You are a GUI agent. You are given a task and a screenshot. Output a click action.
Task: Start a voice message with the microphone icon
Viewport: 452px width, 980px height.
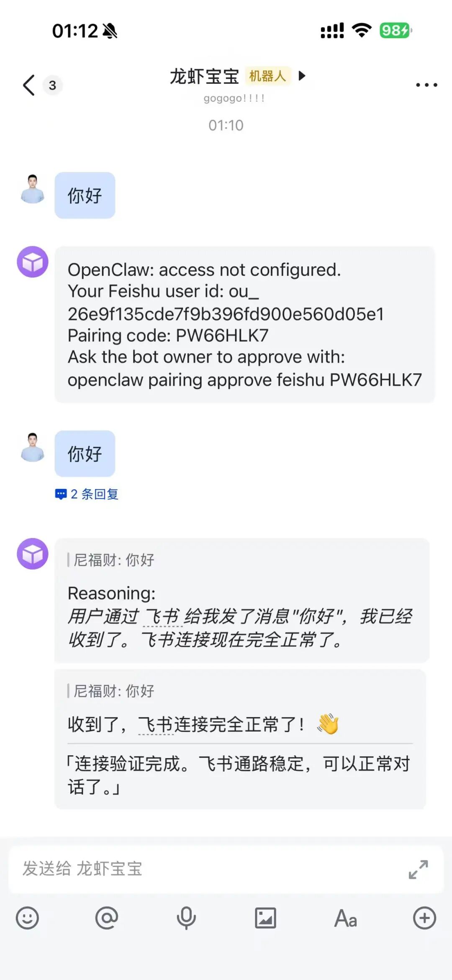tap(186, 918)
